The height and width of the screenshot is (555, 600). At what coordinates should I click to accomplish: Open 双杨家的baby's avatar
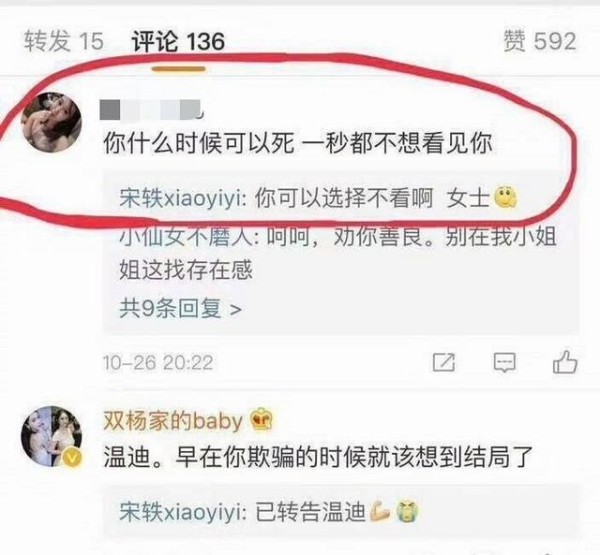click(51, 436)
